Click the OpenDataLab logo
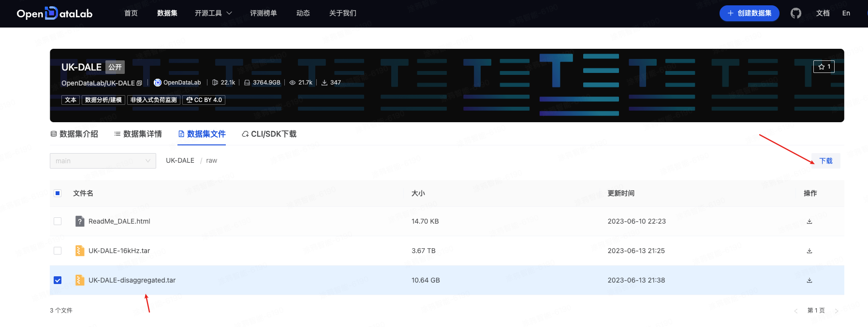 55,14
